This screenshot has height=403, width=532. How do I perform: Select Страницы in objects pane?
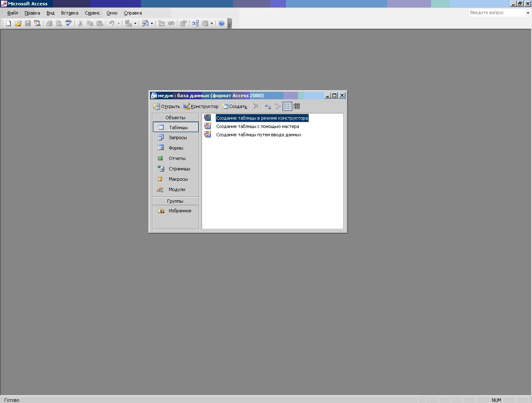pos(176,169)
